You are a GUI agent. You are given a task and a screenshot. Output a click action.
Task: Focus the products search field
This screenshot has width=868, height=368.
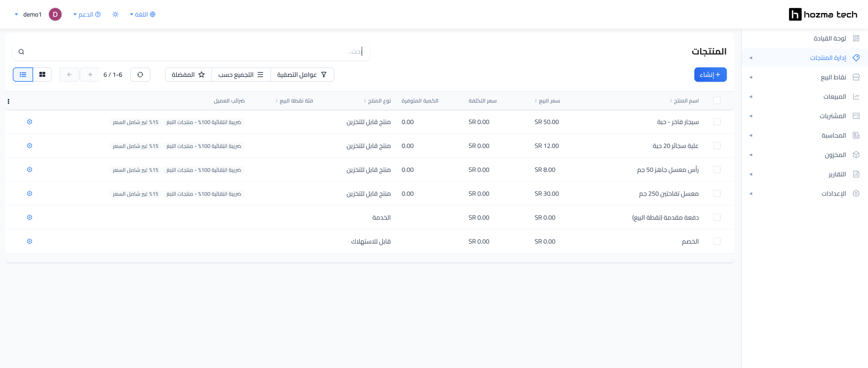coord(191,52)
